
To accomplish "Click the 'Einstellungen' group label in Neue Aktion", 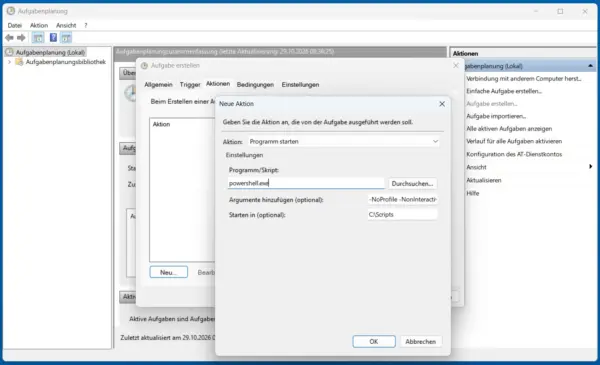I will click(244, 155).
